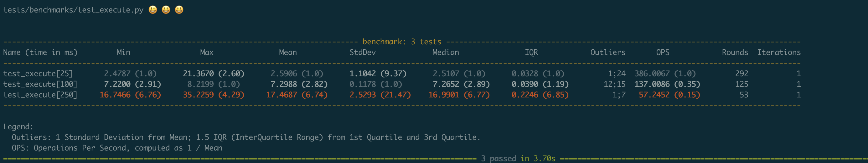Viewport: 868px width, 163px height.
Task: Click Iterations value in test_execute[250] row
Action: pos(798,95)
